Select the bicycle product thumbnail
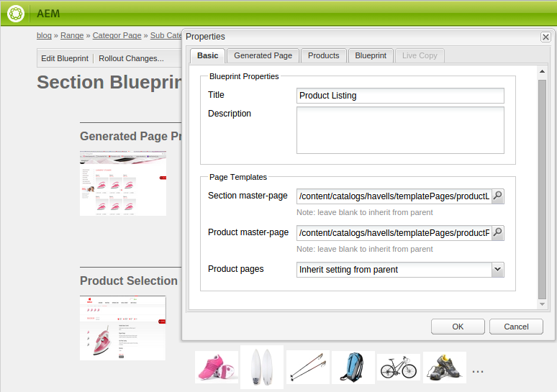Screen dimensions: 557x392 click(399, 367)
